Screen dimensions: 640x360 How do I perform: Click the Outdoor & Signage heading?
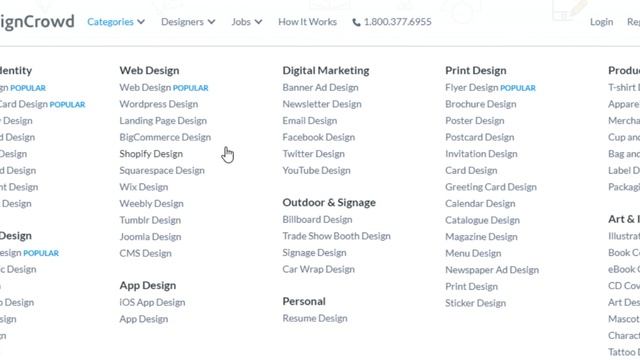[x=329, y=202]
